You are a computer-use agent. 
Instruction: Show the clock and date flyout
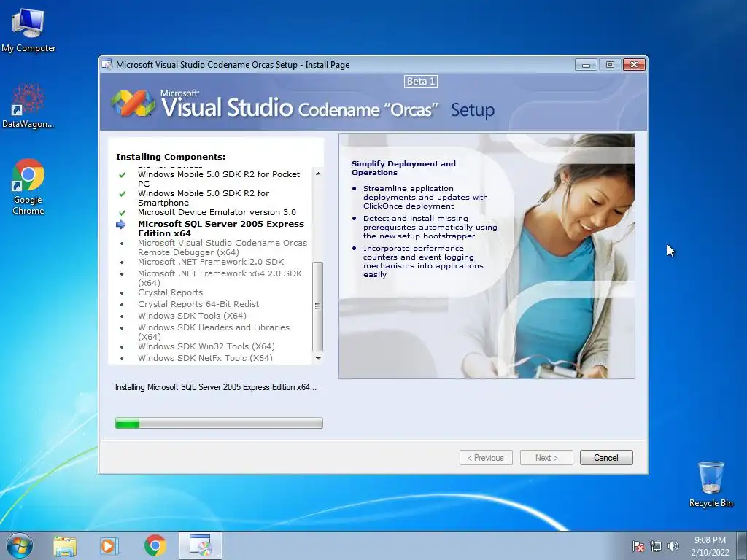click(710, 546)
